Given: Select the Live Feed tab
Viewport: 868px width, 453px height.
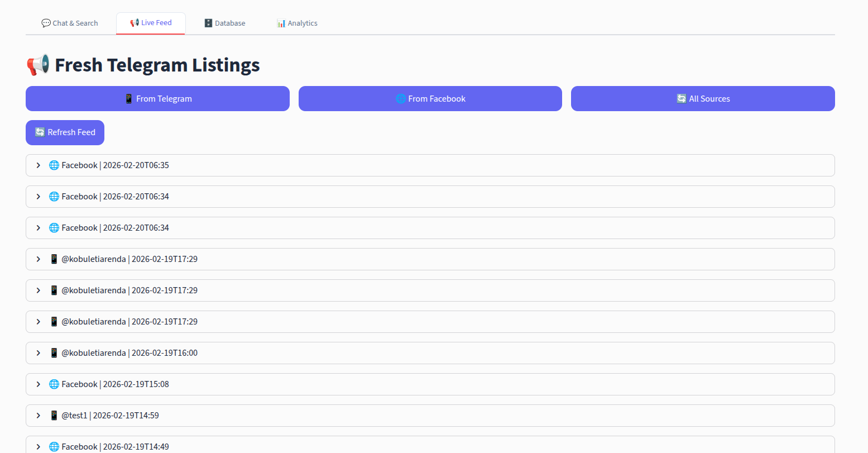Looking at the screenshot, I should [151, 23].
